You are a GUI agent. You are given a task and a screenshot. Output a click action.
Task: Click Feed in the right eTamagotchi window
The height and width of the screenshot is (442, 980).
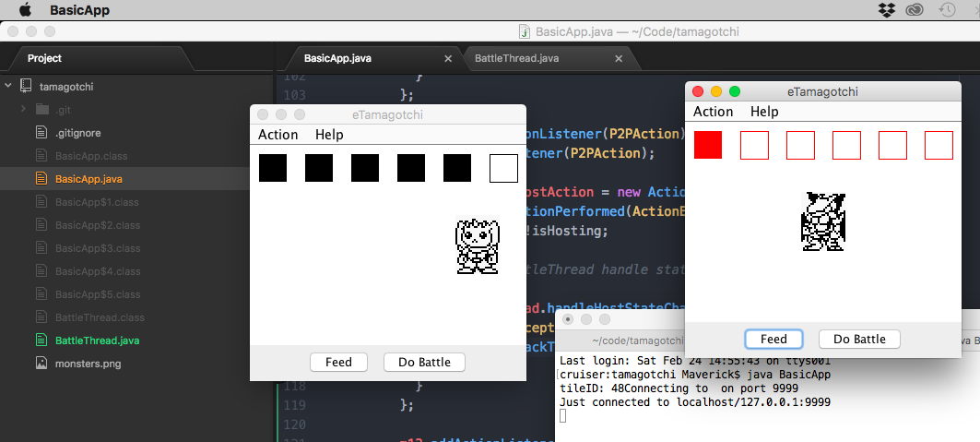click(773, 339)
